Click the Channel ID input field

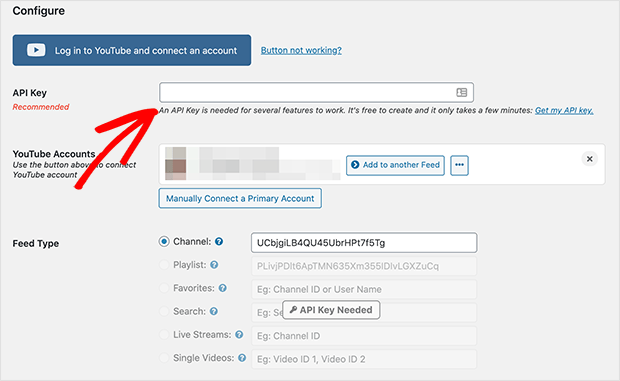tap(364, 243)
